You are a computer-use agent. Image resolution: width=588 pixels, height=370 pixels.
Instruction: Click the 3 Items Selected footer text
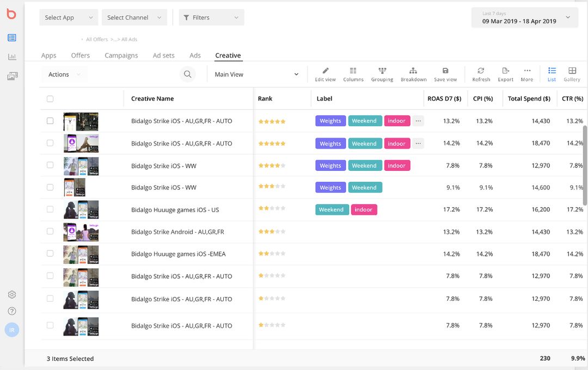[70, 359]
